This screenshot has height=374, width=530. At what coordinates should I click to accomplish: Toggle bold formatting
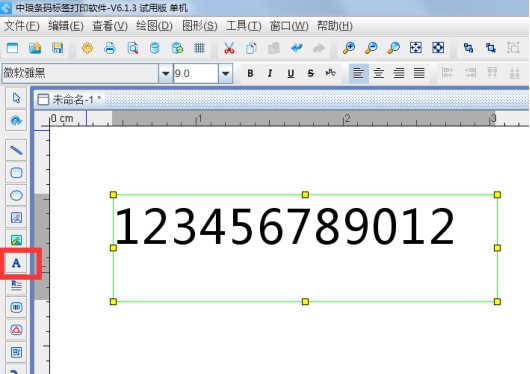point(250,73)
